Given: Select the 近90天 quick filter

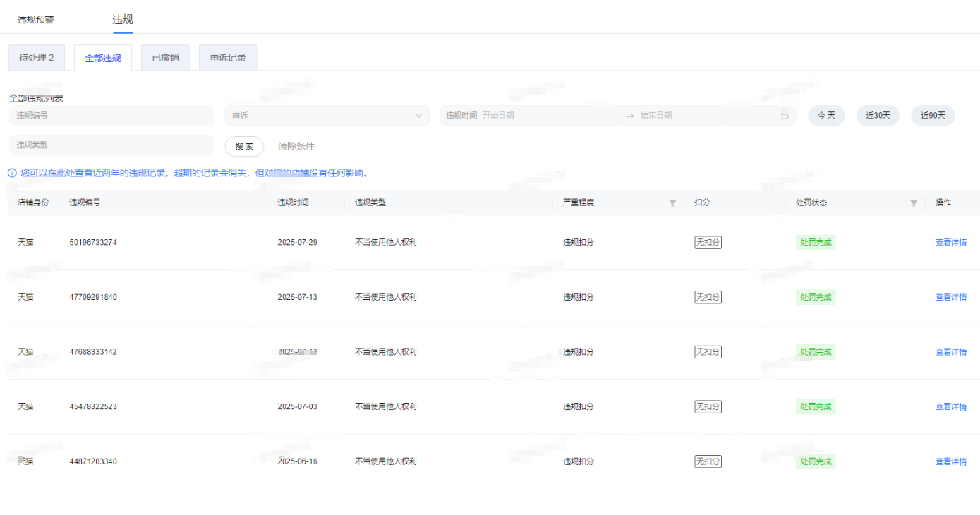Looking at the screenshot, I should 933,116.
